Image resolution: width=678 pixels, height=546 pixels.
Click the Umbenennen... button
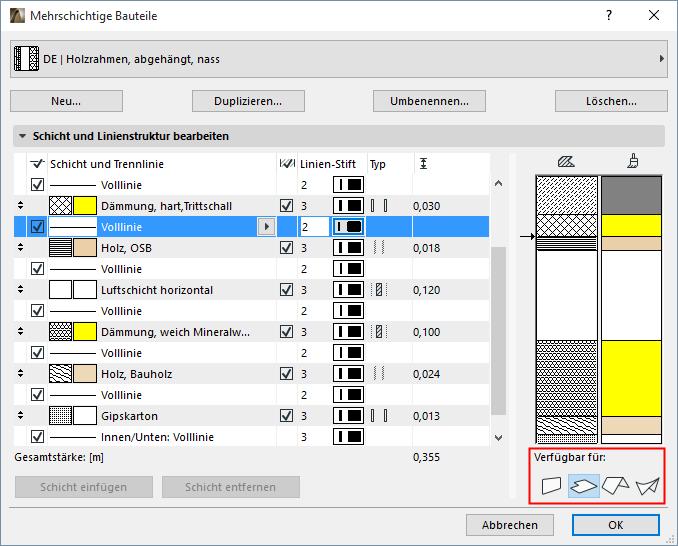point(429,101)
